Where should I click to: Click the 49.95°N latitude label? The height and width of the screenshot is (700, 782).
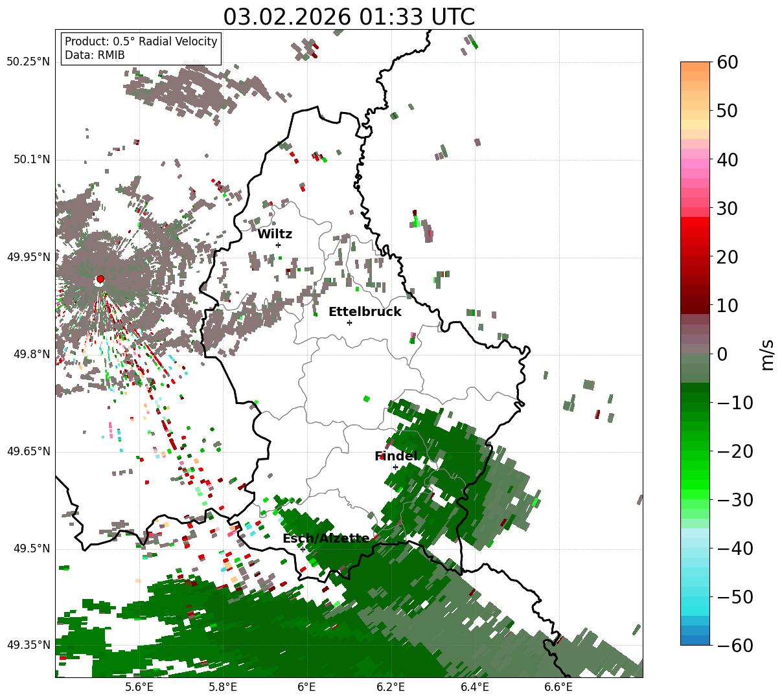tap(29, 257)
